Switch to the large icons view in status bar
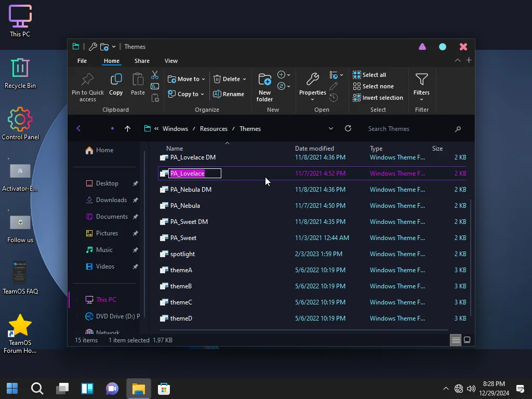The width and height of the screenshot is (532, 399). pos(467,340)
